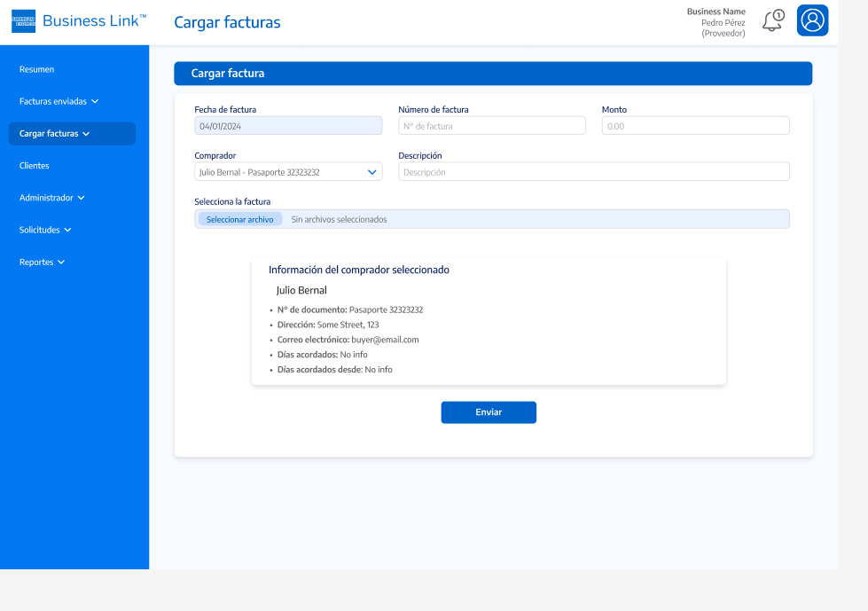Open the notifications bell icon
868x611 pixels.
tap(773, 20)
